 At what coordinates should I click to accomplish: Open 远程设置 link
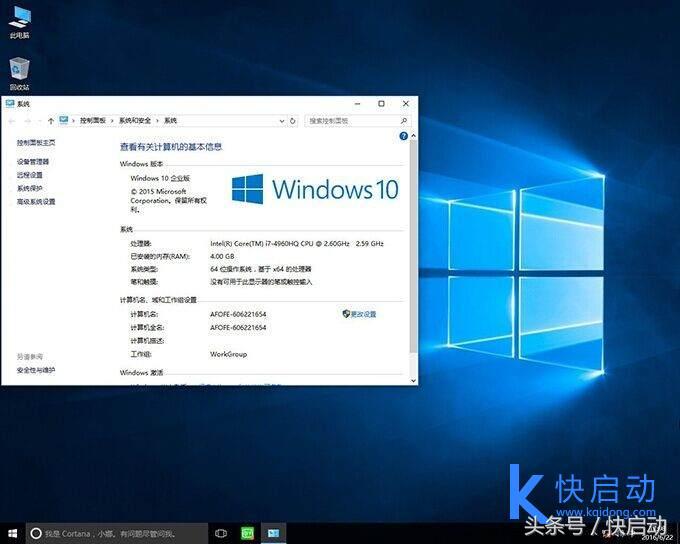point(29,175)
